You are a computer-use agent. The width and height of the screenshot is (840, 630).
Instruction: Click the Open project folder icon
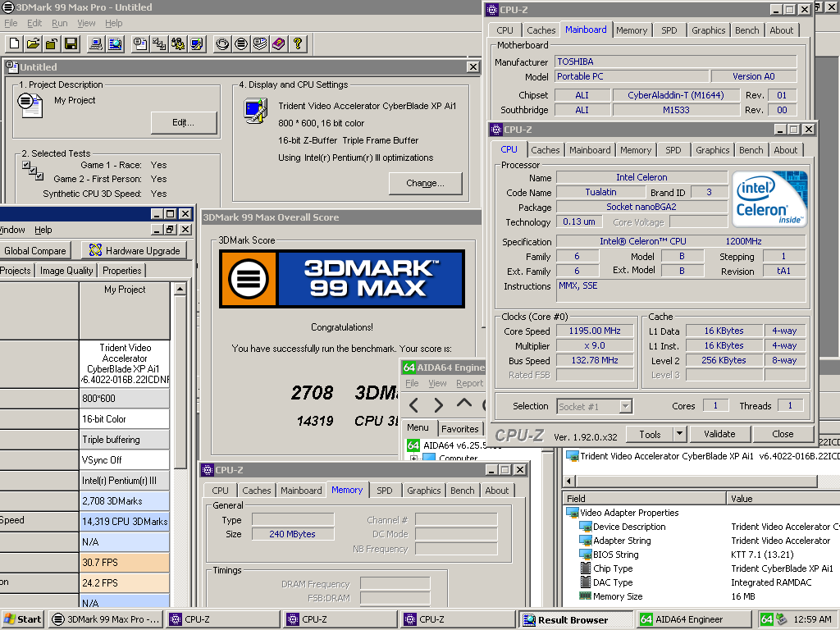click(33, 44)
